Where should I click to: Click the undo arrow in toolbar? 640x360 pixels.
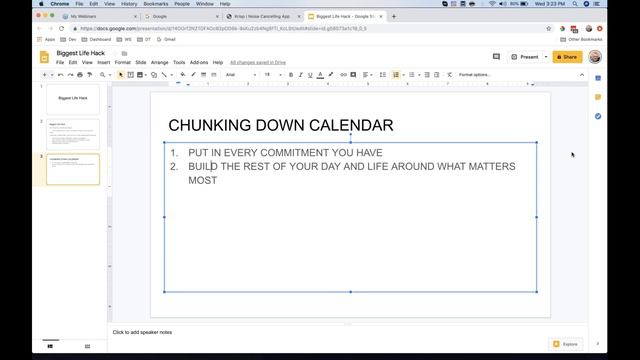pos(60,75)
